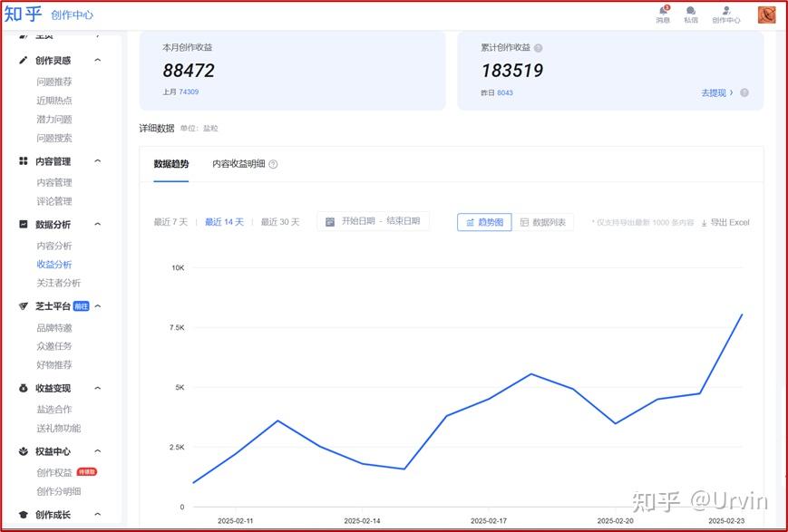The image size is (788, 532).
Task: Click the graduation cap icon beside 创作成长
Action: point(23,515)
